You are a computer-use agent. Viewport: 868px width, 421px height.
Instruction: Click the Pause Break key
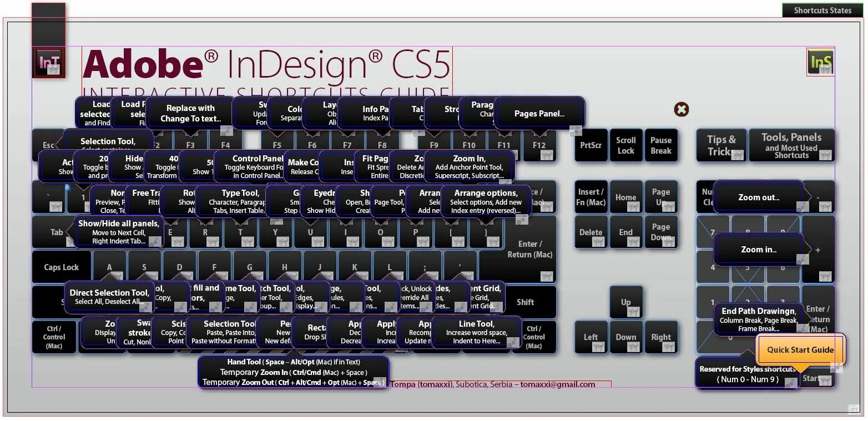pyautogui.click(x=661, y=145)
